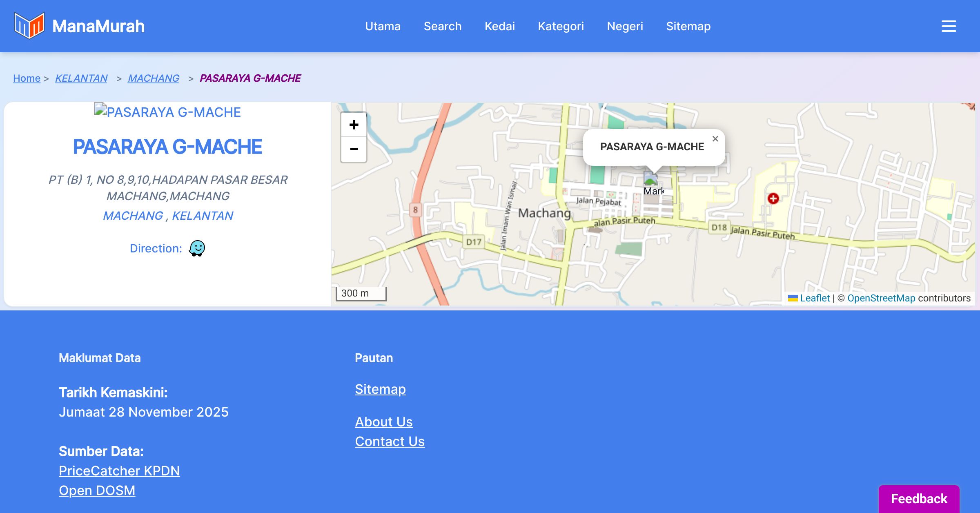Click the ManaMurah logo icon
980x513 pixels.
pos(29,26)
